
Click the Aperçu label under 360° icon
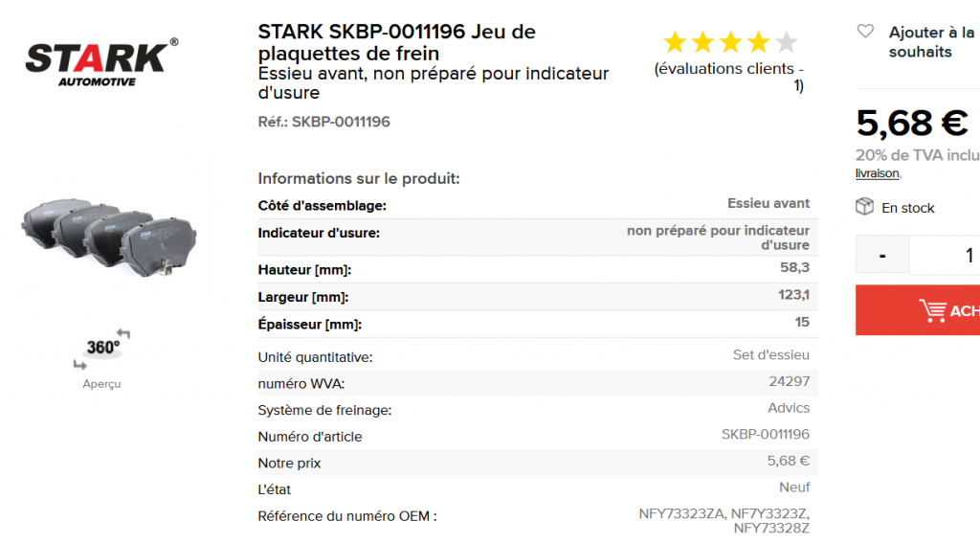point(101,384)
